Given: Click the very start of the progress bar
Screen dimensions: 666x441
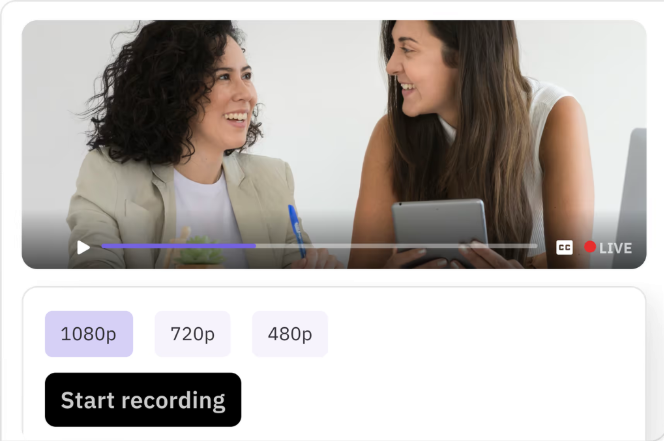Looking at the screenshot, I should (x=103, y=246).
